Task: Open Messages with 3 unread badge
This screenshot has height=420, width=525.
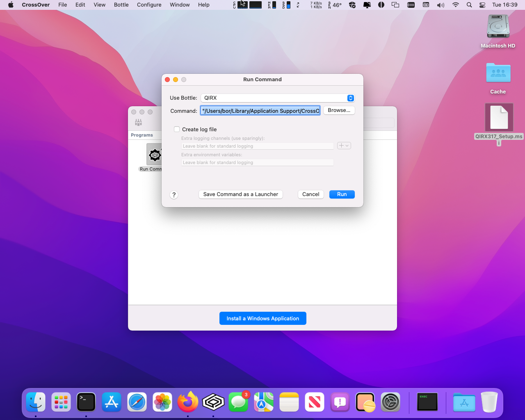Action: (x=239, y=402)
